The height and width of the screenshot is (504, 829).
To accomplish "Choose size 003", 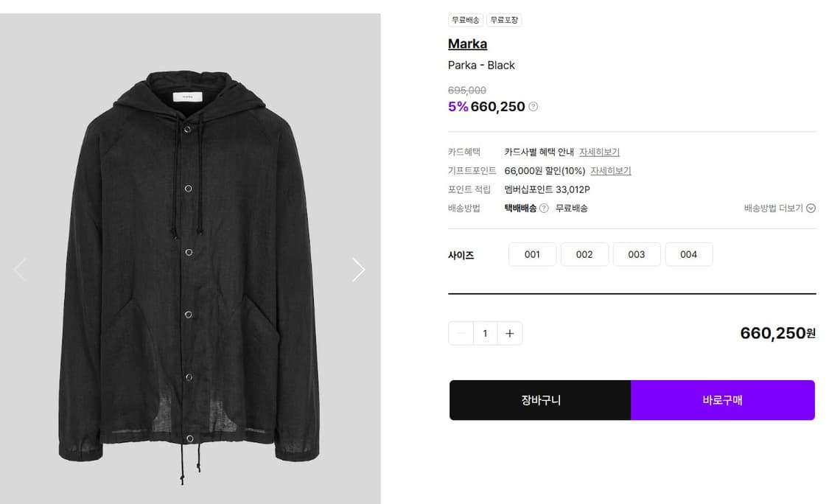I will [x=637, y=254].
